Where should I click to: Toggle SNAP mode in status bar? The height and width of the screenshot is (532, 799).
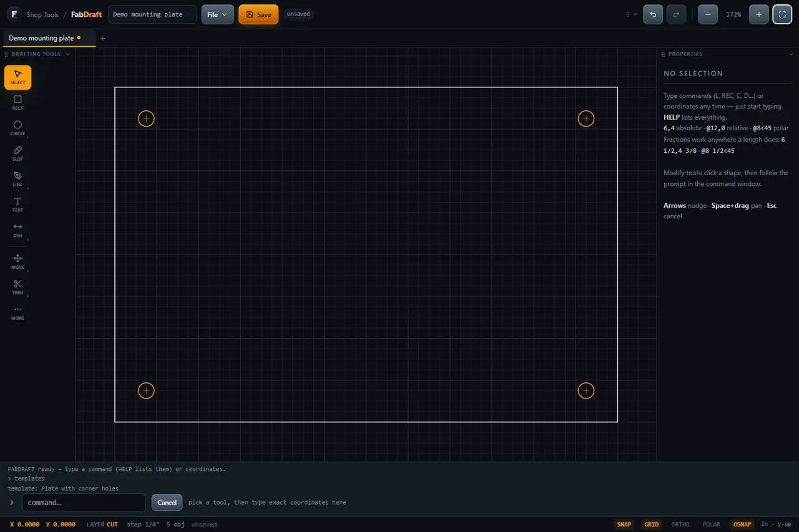[x=624, y=525]
